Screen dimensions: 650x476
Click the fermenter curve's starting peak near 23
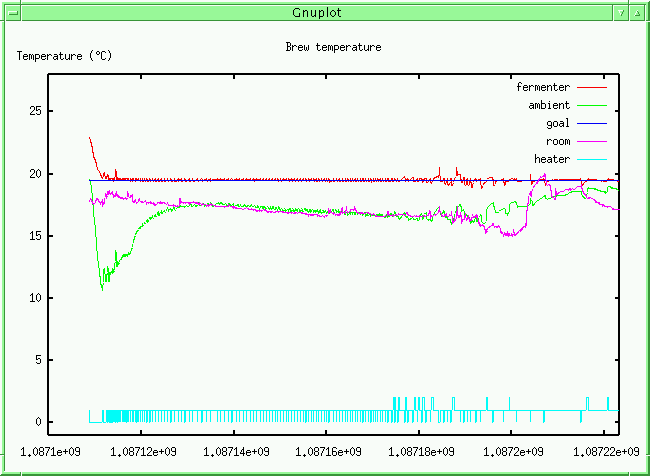coord(90,138)
